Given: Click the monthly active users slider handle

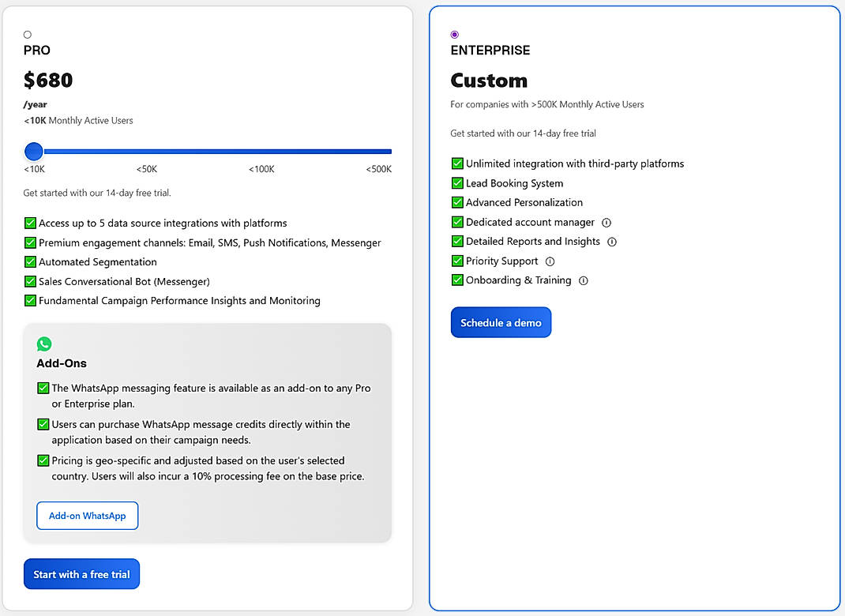Looking at the screenshot, I should click(34, 152).
